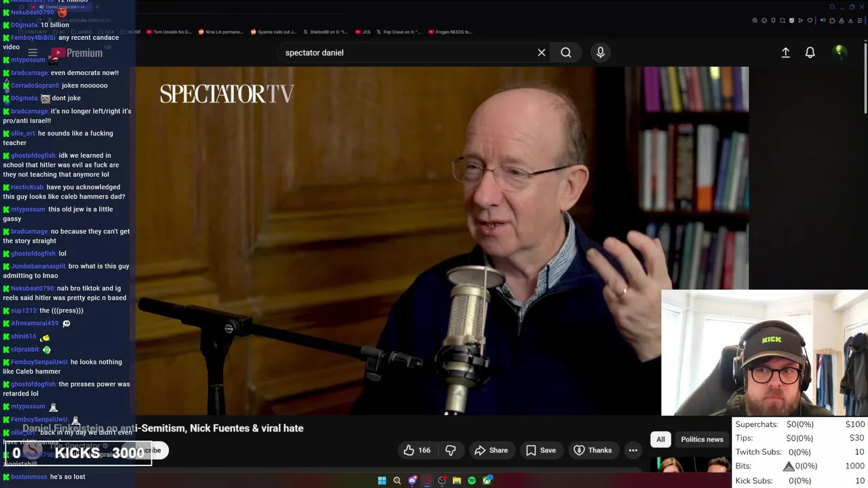Start voice search with the microphone icon
Viewport: 868px width, 488px height.
tap(600, 52)
